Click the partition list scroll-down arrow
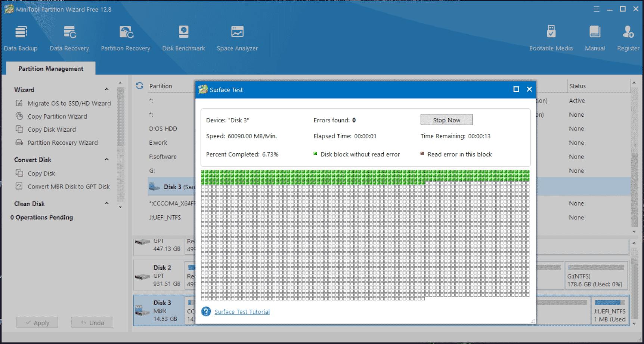Image resolution: width=644 pixels, height=344 pixels. point(634,231)
